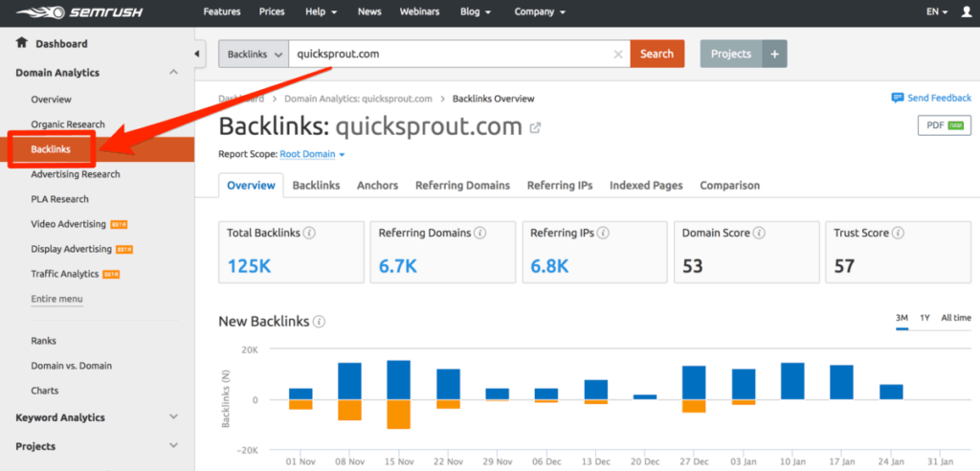The width and height of the screenshot is (980, 471).
Task: Open the Backlinks search type dropdown
Action: click(x=253, y=54)
